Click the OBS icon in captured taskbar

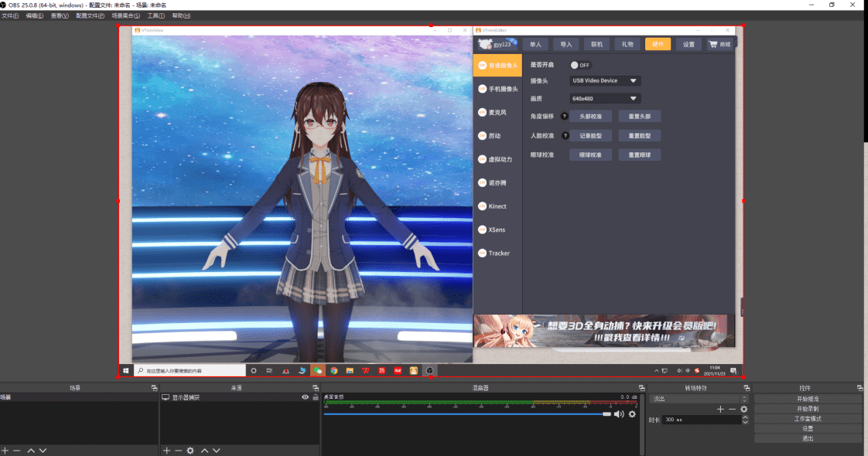pyautogui.click(x=429, y=371)
